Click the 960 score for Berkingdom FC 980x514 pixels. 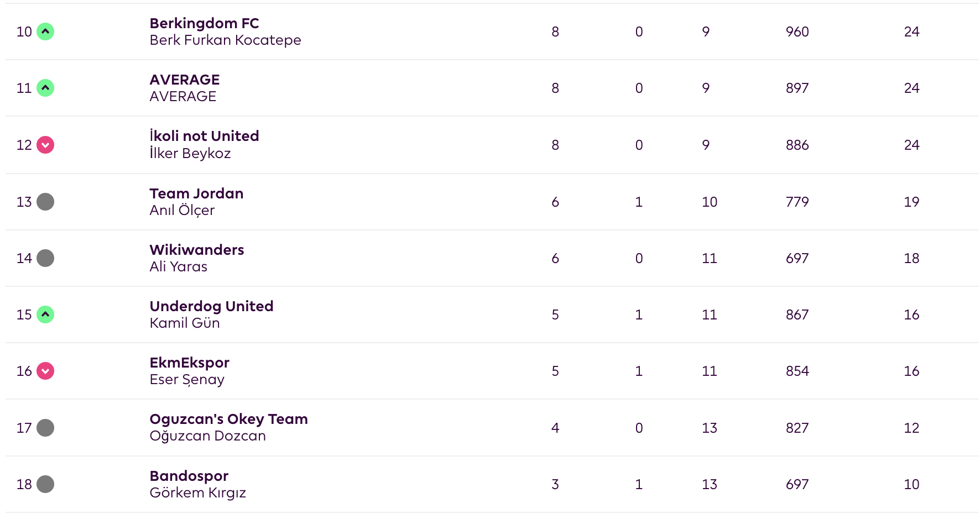point(797,32)
